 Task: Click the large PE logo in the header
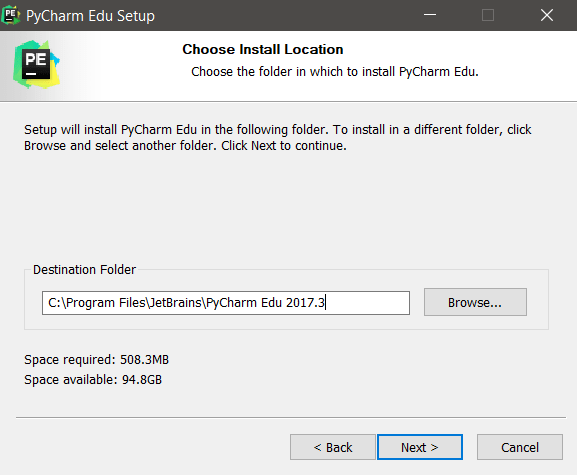coord(36,64)
